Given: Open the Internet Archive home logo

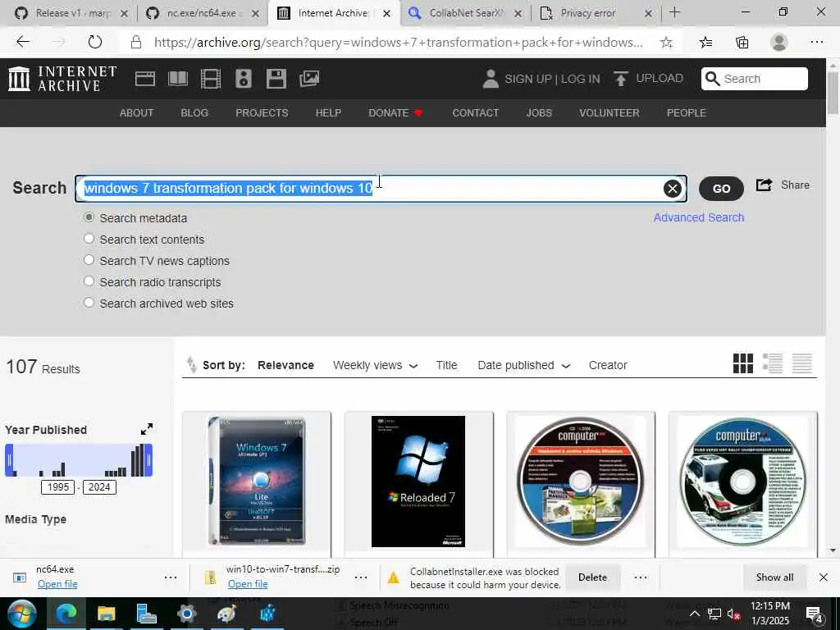Looking at the screenshot, I should [x=62, y=79].
